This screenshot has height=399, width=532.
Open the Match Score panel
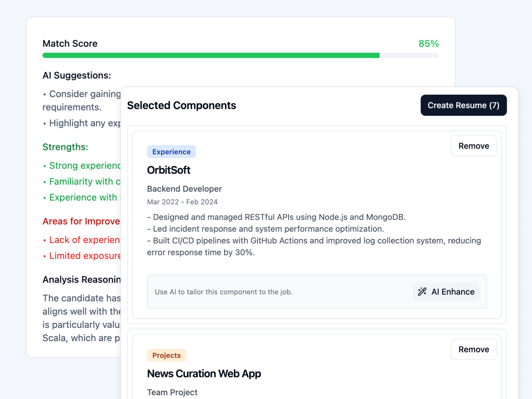point(70,43)
